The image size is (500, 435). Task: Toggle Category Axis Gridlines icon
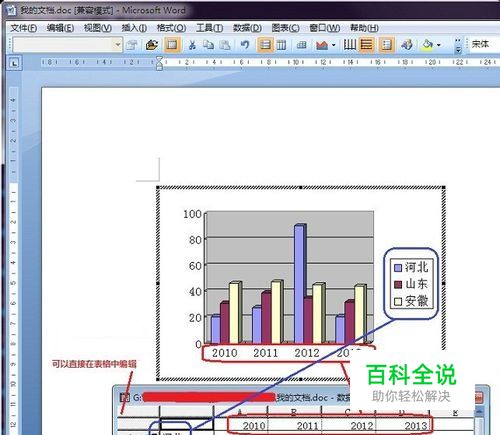pos(350,44)
